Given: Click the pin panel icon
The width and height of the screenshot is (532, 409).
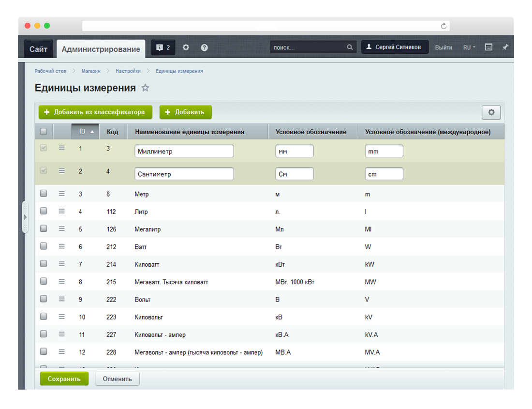Looking at the screenshot, I should (505, 47).
